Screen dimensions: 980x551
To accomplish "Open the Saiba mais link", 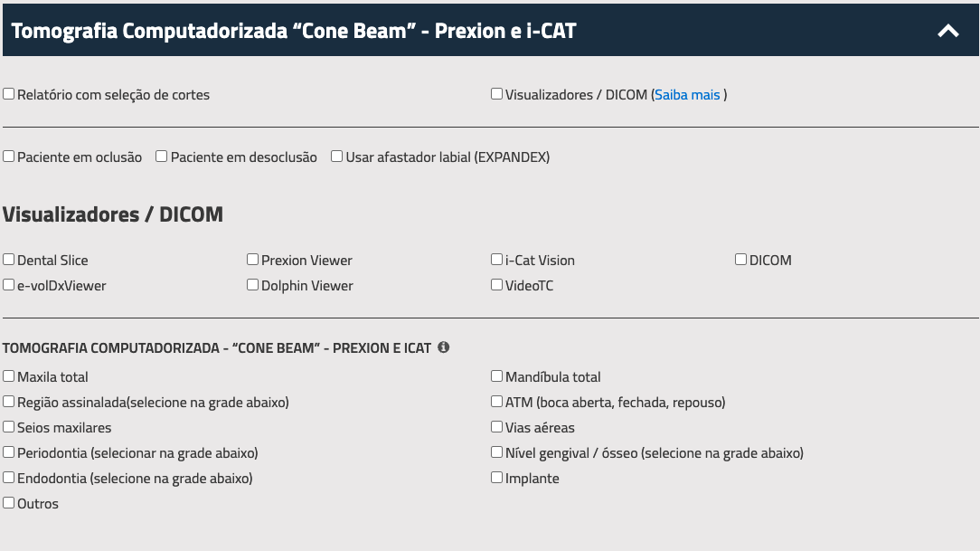I will tap(687, 95).
